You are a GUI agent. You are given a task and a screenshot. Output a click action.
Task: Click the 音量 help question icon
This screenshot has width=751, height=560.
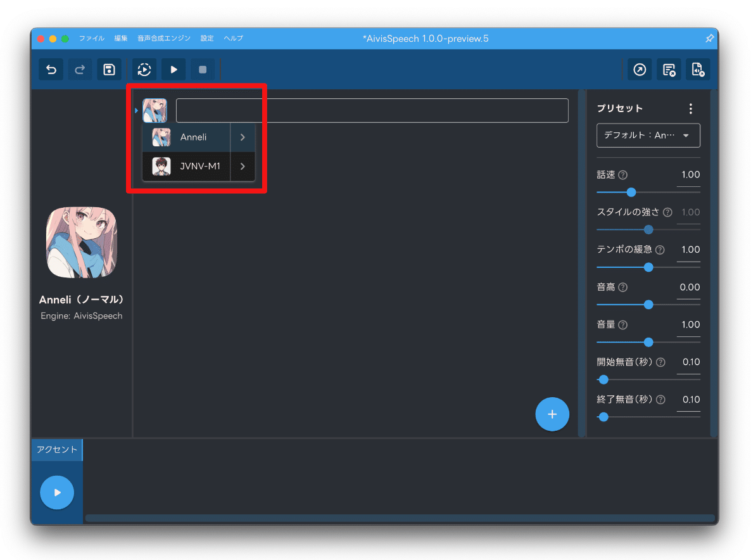(x=622, y=325)
